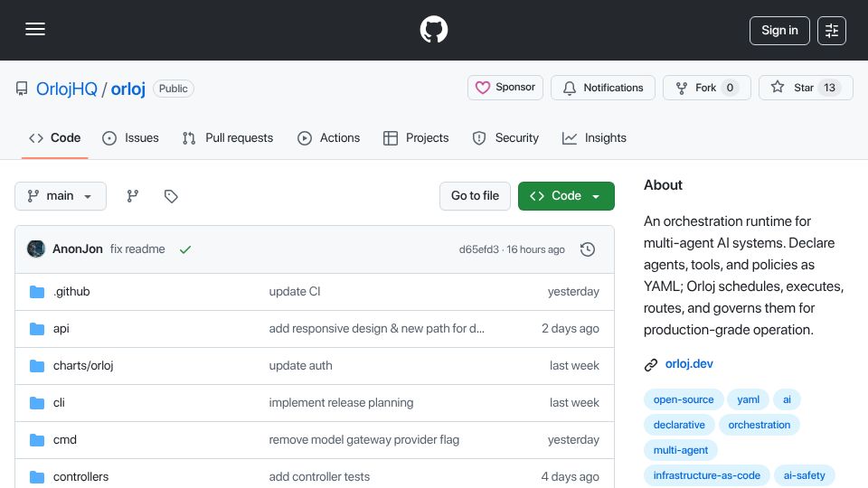Open the Projects tab
This screenshot has height=488, width=868.
point(416,137)
